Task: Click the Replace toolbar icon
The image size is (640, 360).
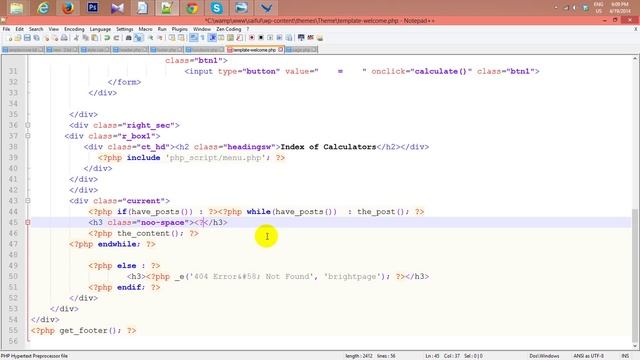Action: click(138, 38)
